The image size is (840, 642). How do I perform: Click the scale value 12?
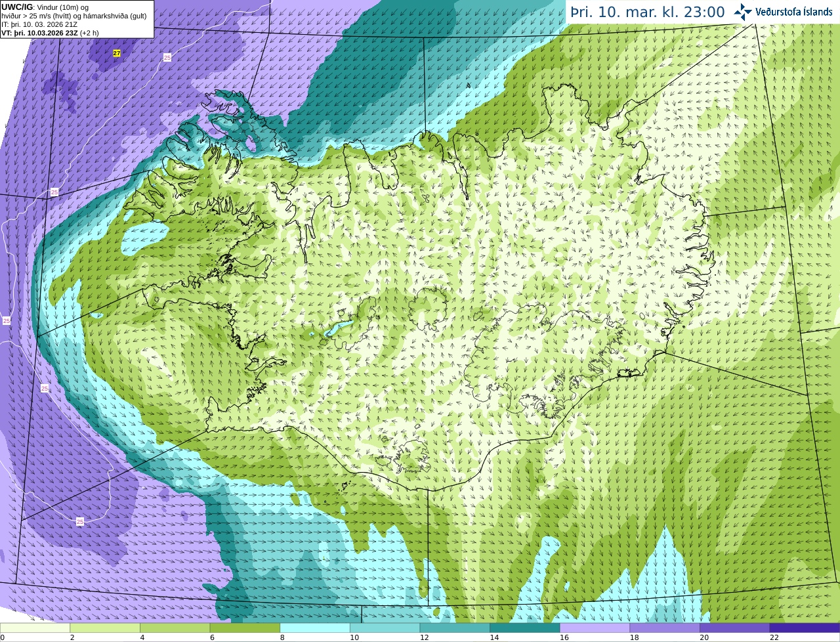pos(424,637)
